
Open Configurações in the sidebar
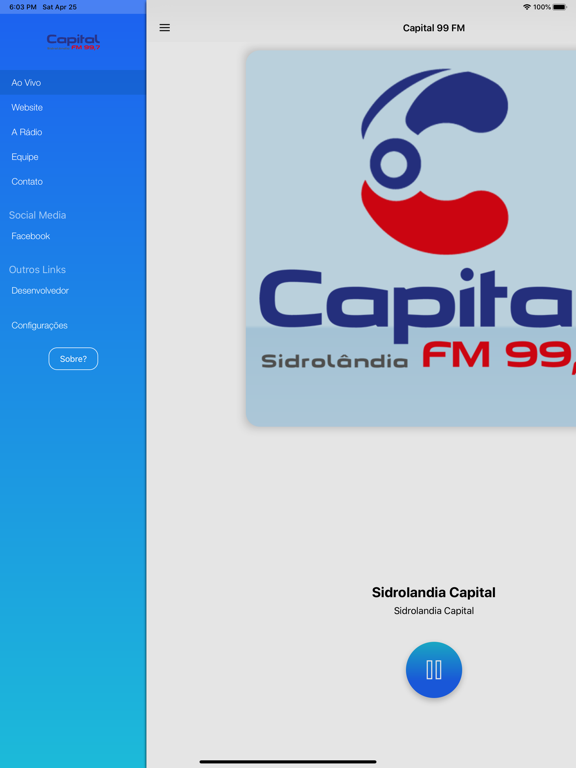click(x=73, y=325)
